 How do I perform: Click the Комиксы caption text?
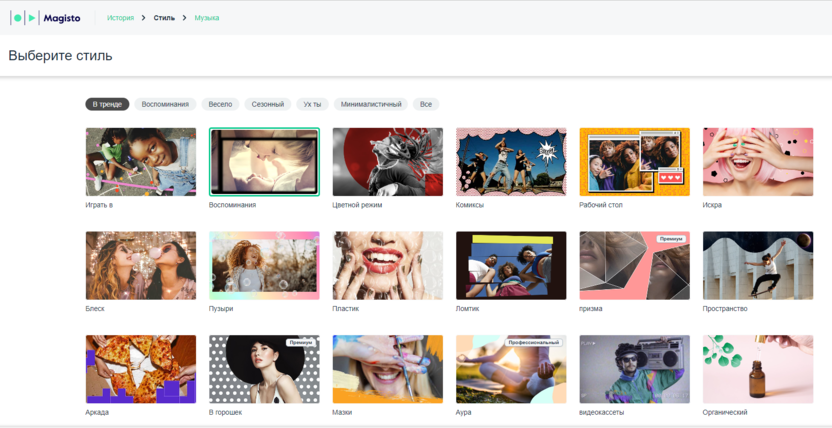470,205
